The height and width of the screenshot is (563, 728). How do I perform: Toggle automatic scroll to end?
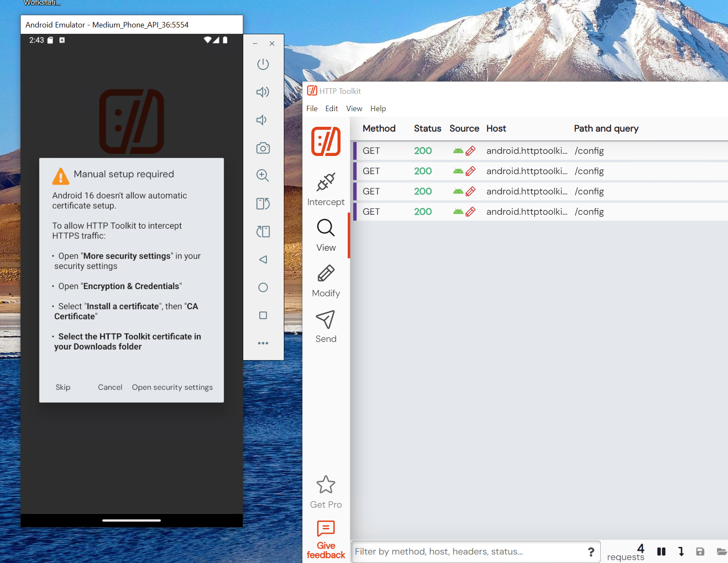681,552
